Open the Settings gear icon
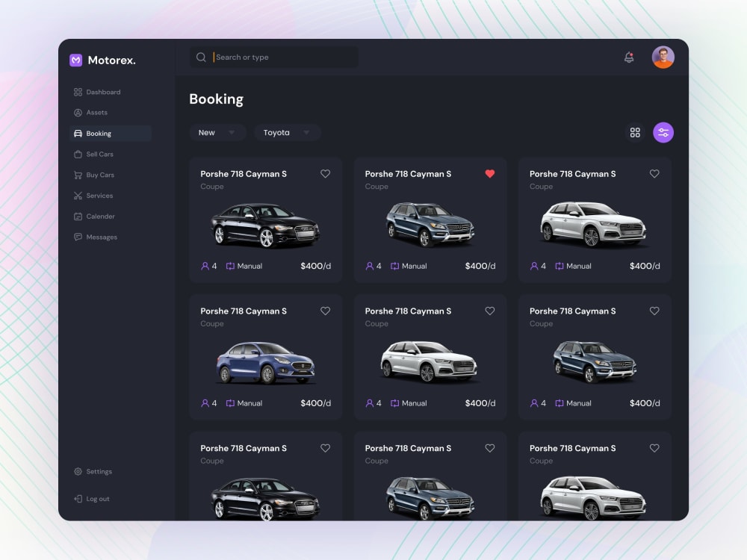Screen dimensions: 747x560 click(78, 471)
